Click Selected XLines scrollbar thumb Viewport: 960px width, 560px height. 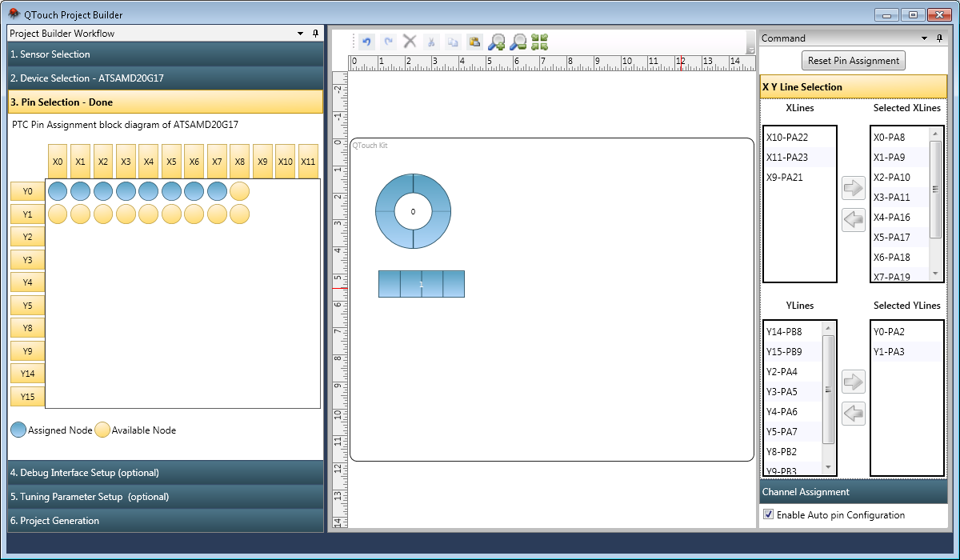[936, 190]
